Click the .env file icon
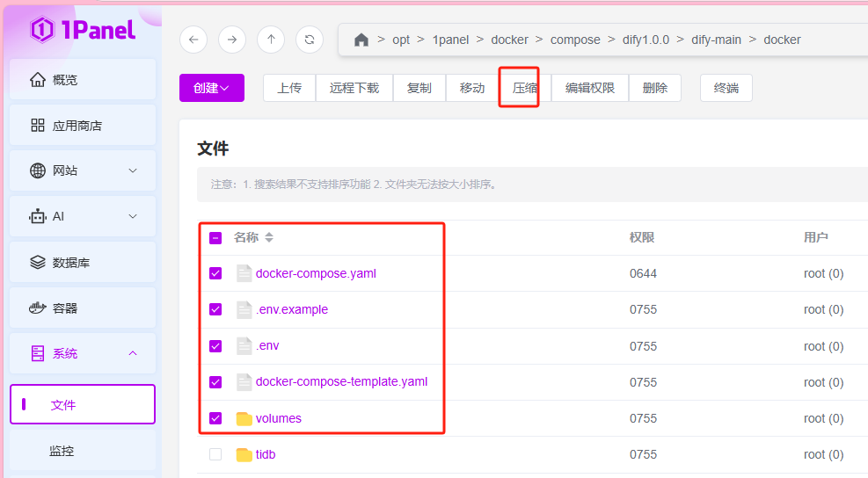 244,346
